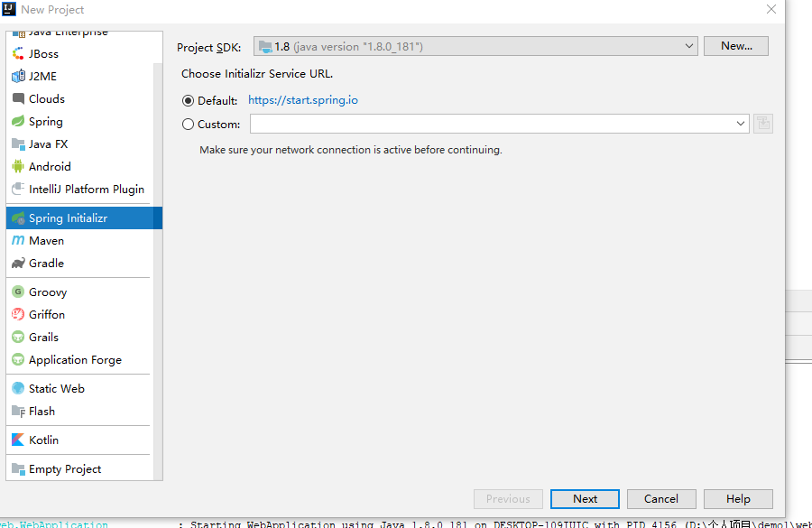Viewport: 812px width, 528px height.
Task: Choose Empty Project type
Action: [80, 469]
